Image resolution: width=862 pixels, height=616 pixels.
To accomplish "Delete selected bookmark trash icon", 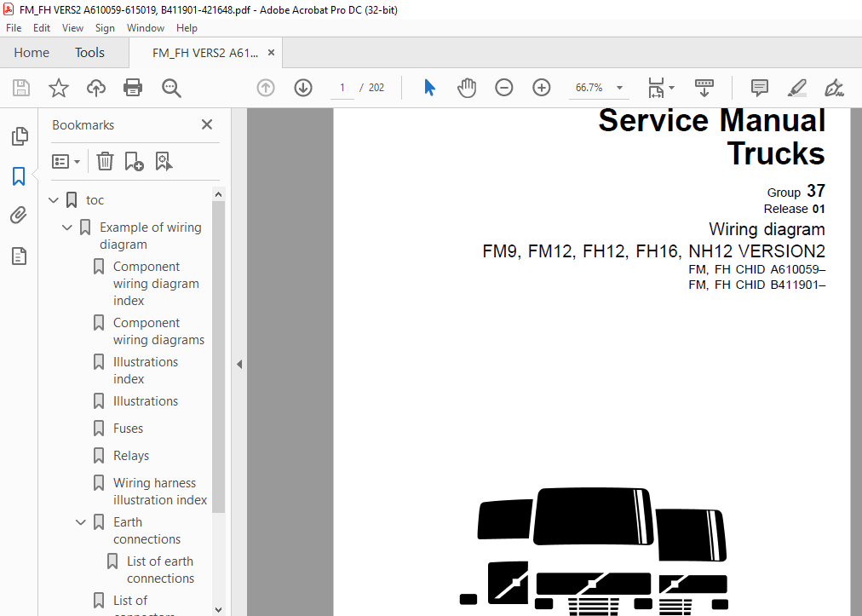I will pos(105,161).
